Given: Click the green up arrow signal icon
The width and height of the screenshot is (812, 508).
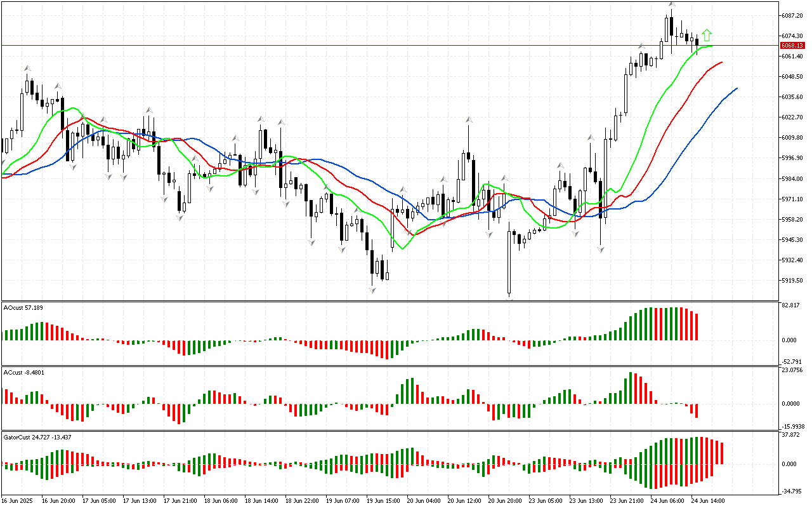Looking at the screenshot, I should 707,36.
